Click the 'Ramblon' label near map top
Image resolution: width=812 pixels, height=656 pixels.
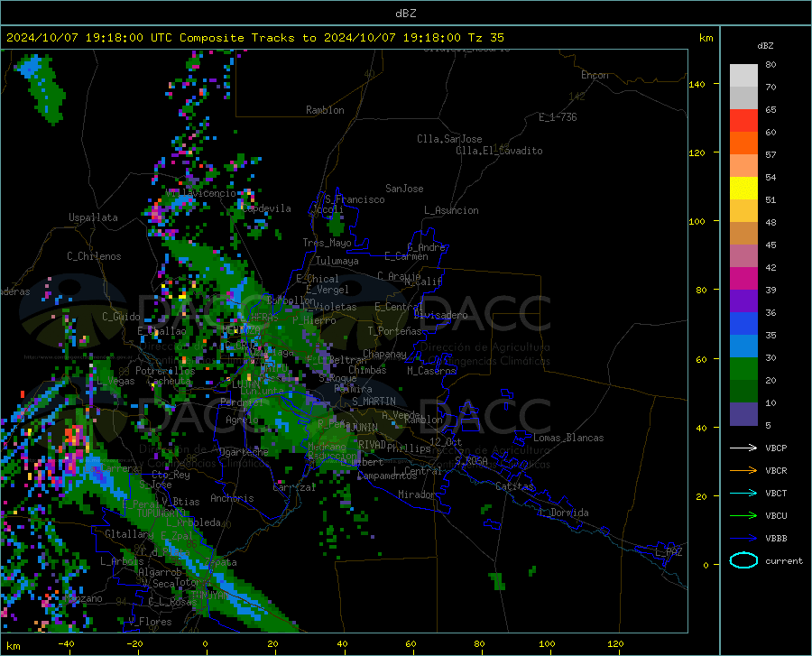coord(325,110)
